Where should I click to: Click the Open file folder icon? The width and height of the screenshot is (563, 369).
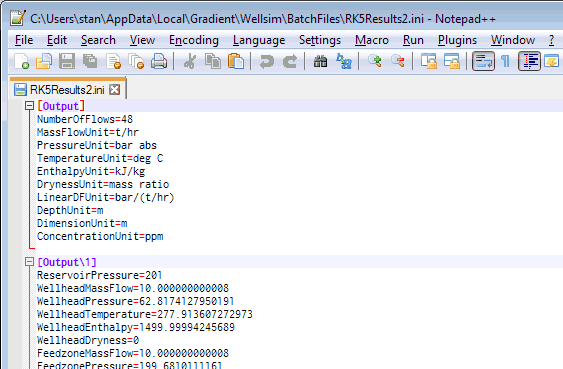click(44, 61)
